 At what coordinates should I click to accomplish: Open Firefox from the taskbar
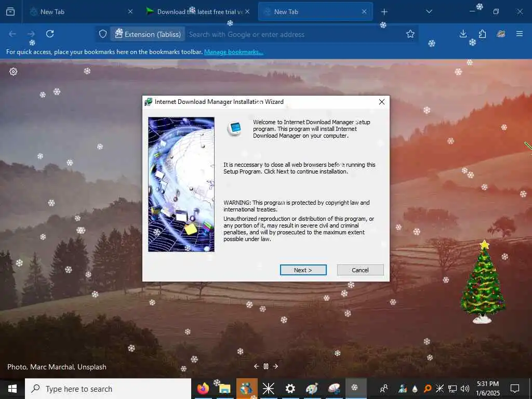point(203,389)
